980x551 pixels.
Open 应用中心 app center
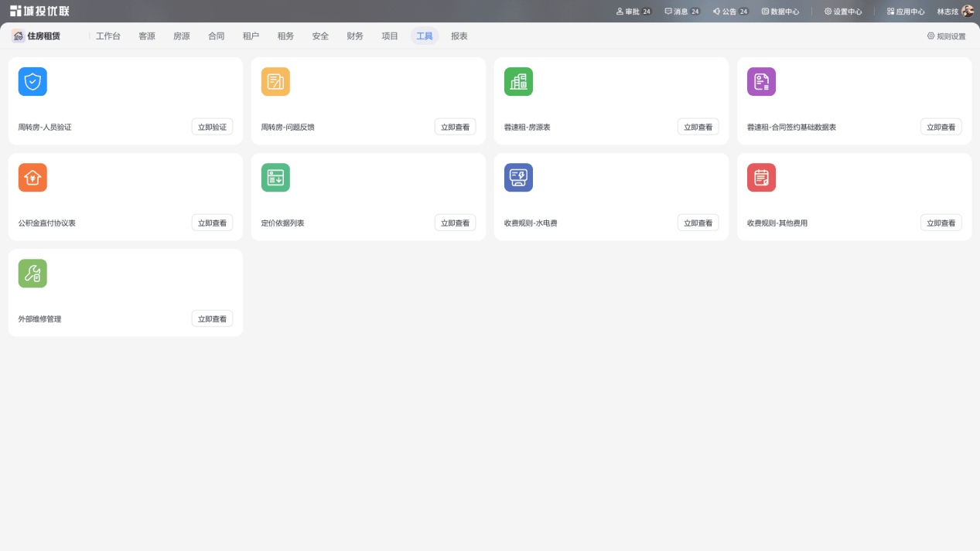tap(906, 12)
